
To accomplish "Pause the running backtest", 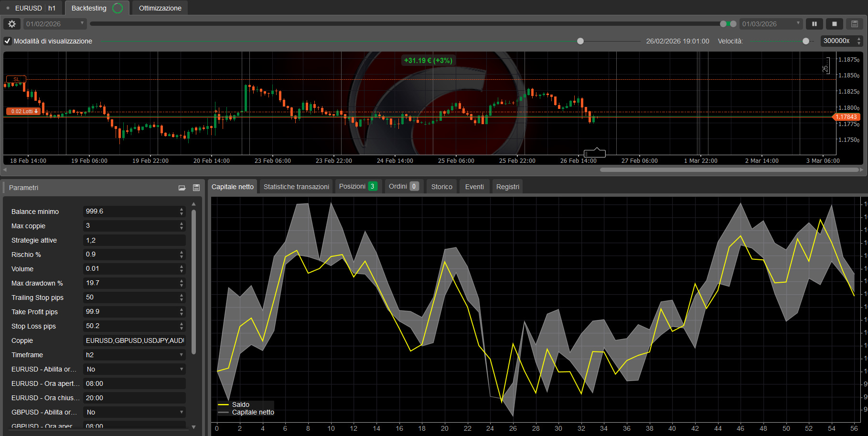I will (x=814, y=23).
